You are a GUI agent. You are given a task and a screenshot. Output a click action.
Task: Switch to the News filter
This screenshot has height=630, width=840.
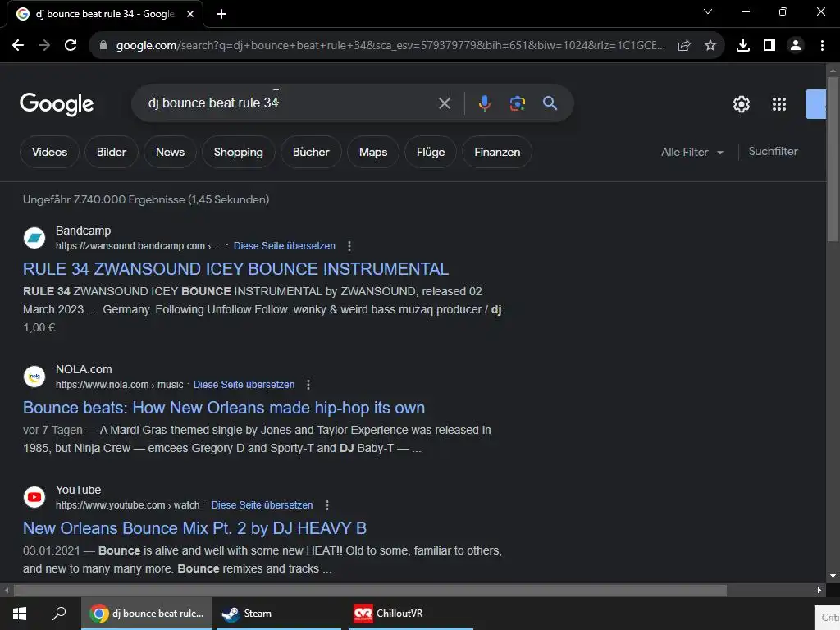[x=170, y=152]
